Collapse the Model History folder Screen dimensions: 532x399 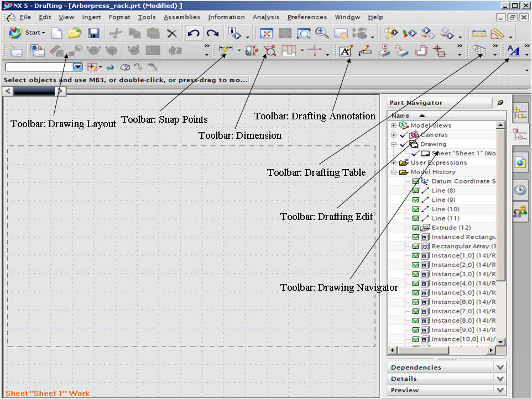(x=393, y=172)
